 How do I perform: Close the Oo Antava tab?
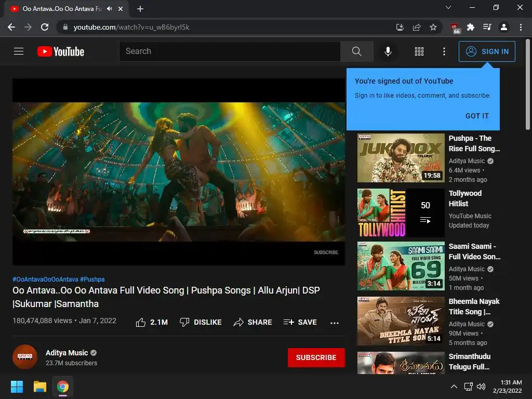coord(121,9)
